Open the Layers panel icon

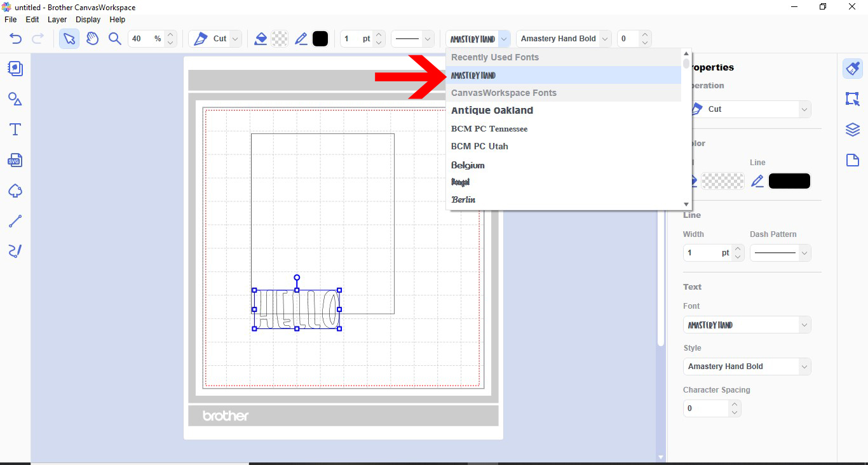click(853, 130)
